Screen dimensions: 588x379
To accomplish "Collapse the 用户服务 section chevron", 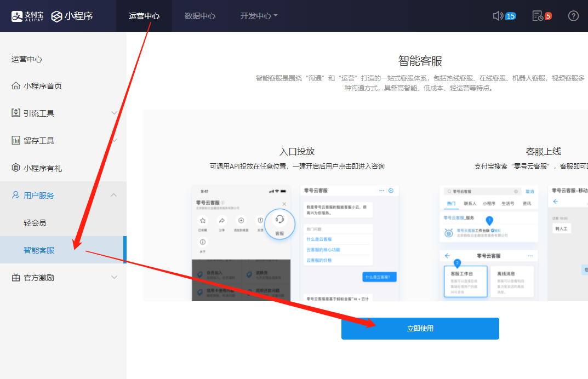I will [114, 195].
